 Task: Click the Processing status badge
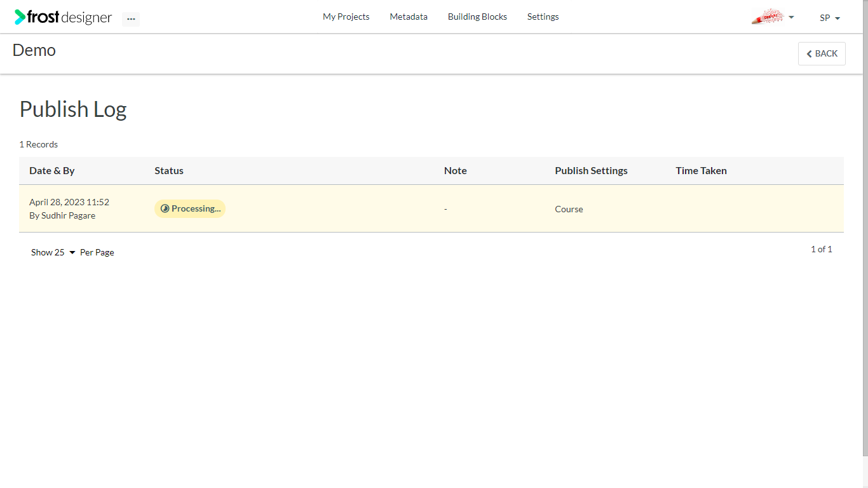coord(190,208)
